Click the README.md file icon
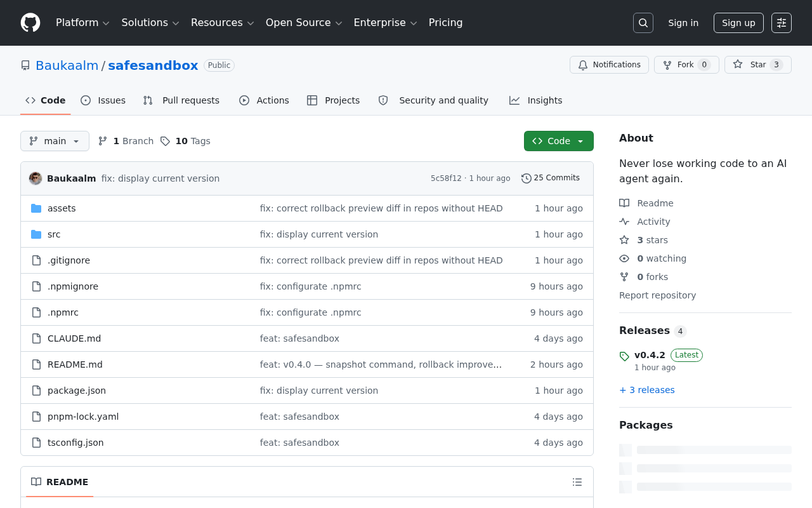 point(36,364)
